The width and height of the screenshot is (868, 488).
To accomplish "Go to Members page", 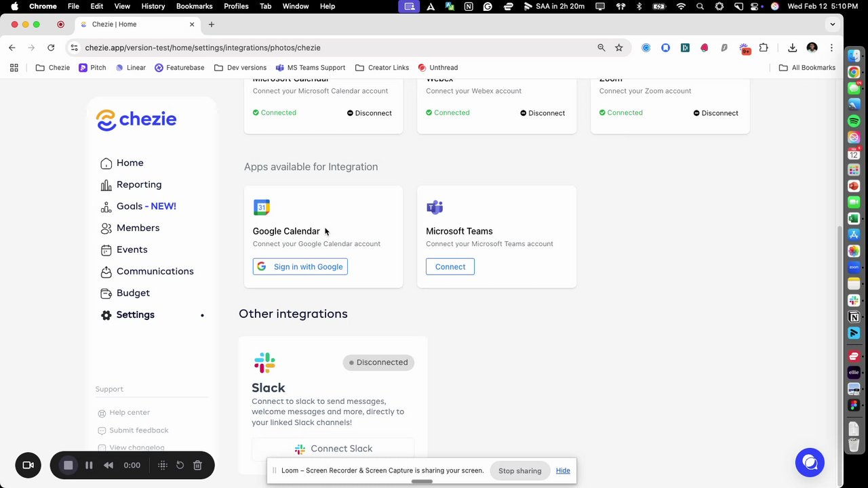I will pos(138,228).
